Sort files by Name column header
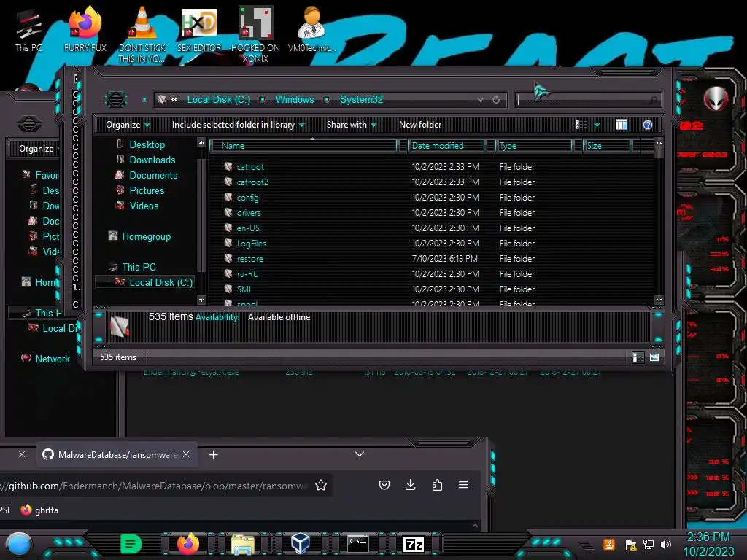 click(x=305, y=146)
